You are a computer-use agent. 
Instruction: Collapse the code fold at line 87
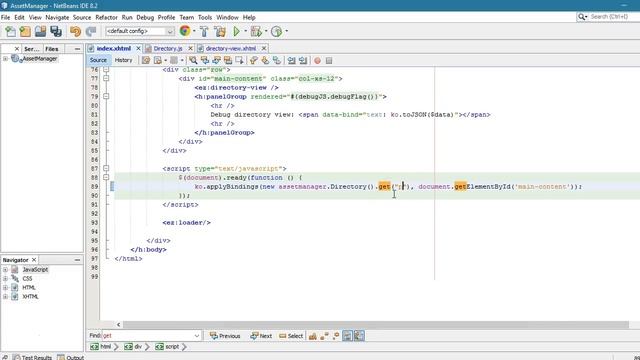[106, 168]
